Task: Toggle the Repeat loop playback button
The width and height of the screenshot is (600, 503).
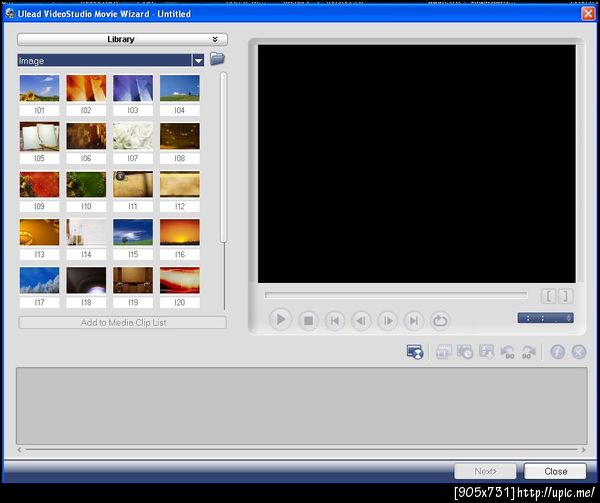Action: point(440,321)
